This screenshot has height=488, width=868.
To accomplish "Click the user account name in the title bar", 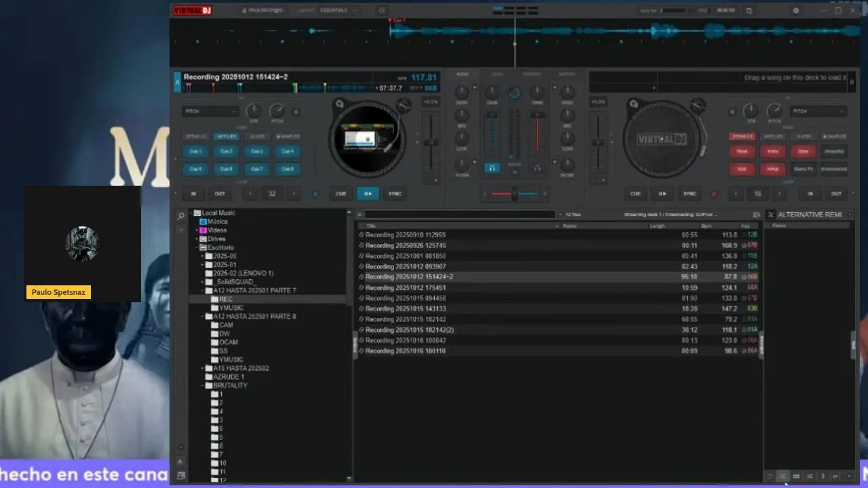I will pyautogui.click(x=262, y=10).
